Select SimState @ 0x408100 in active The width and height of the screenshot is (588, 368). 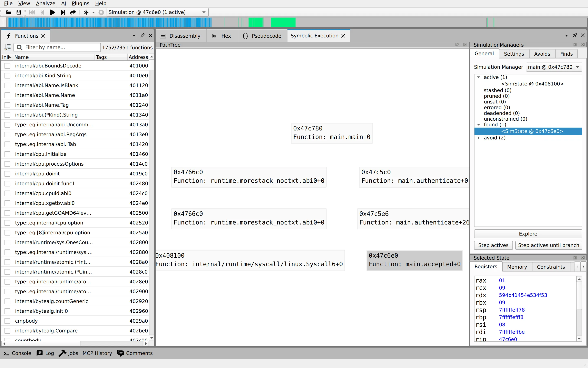coord(532,84)
